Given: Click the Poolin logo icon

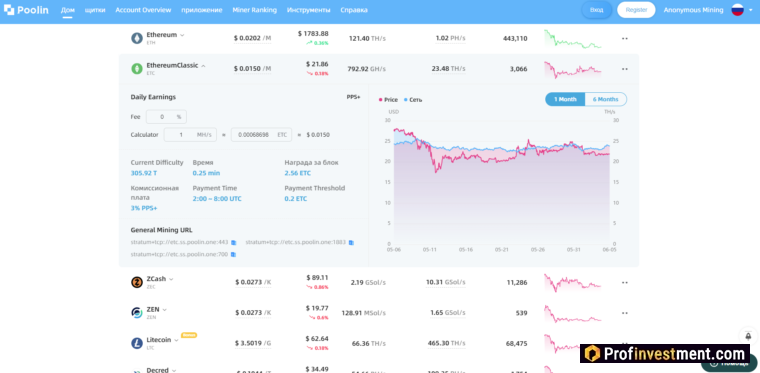Looking at the screenshot, I should click(9, 10).
